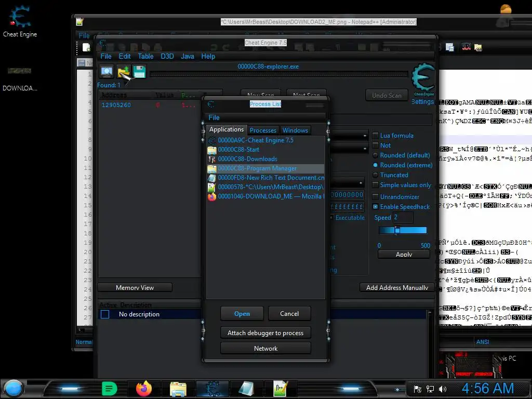Click the Save table floppy disk icon

pyautogui.click(x=139, y=72)
